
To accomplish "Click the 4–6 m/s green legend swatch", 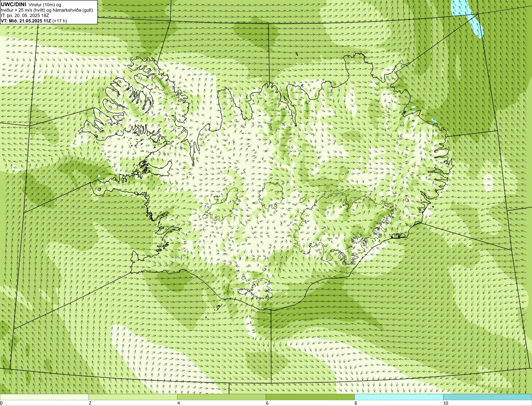I will click(222, 397).
